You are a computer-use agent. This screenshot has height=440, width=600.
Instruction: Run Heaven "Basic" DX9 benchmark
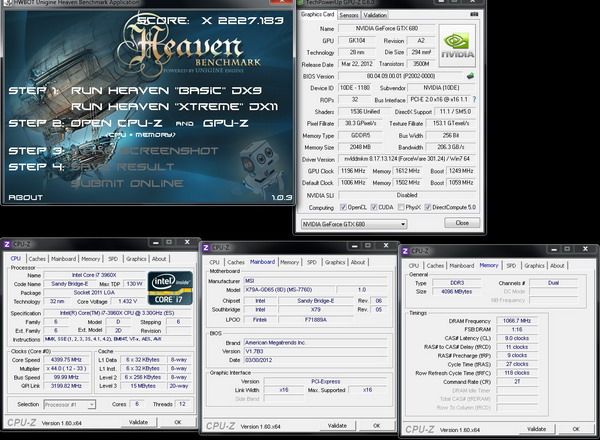(166, 91)
